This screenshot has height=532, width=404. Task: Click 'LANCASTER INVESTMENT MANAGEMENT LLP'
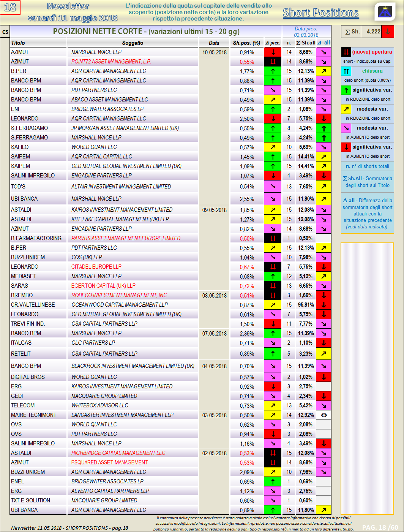click(122, 415)
